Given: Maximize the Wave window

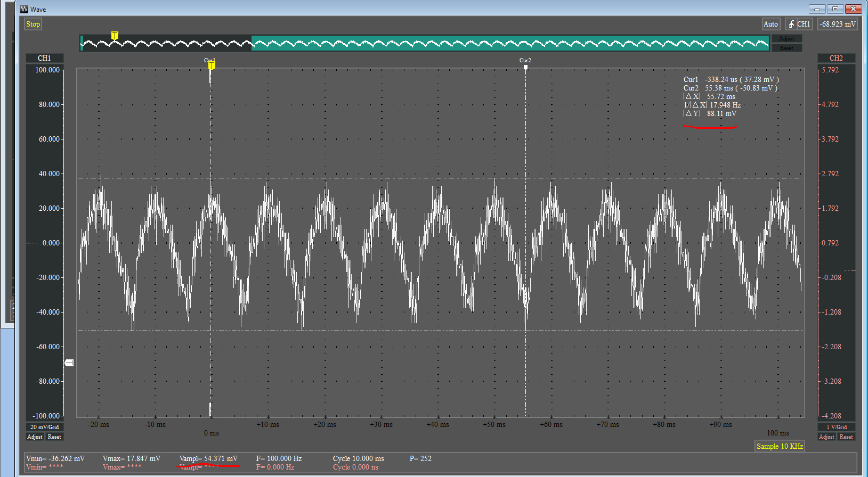Looking at the screenshot, I should (835, 9).
